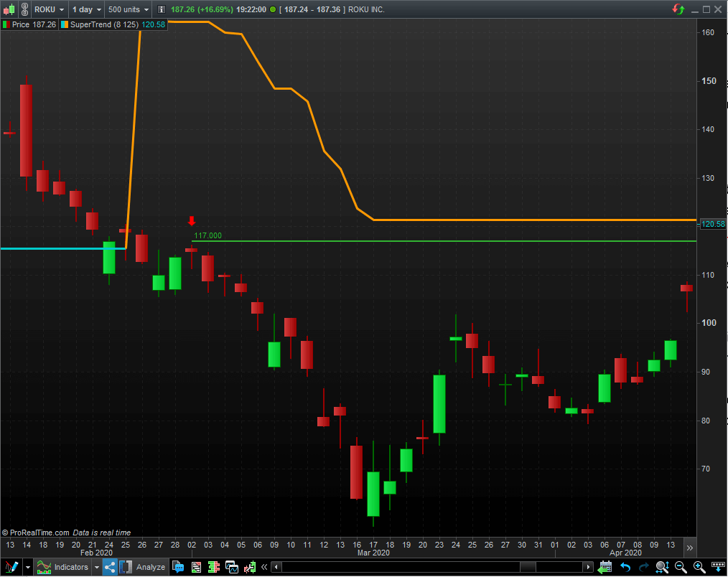Click the 117.000 horizontal line label
The height and width of the screenshot is (577, 728).
pyautogui.click(x=207, y=235)
